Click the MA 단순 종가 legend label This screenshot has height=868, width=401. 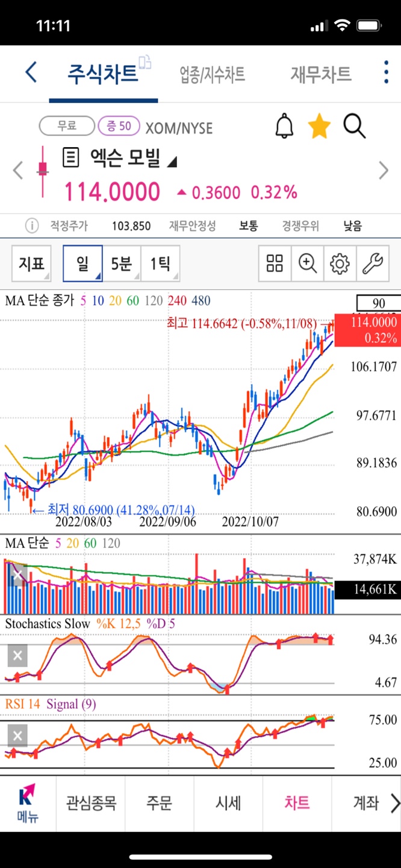coord(40,300)
